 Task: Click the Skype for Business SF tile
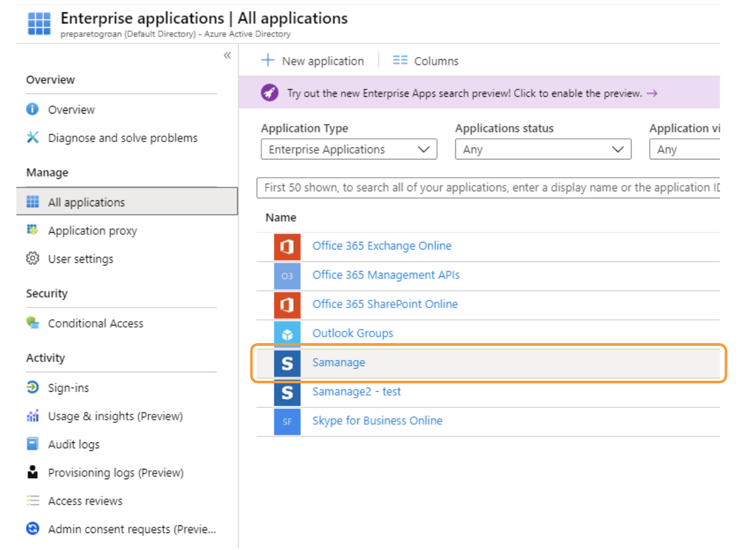click(x=287, y=422)
